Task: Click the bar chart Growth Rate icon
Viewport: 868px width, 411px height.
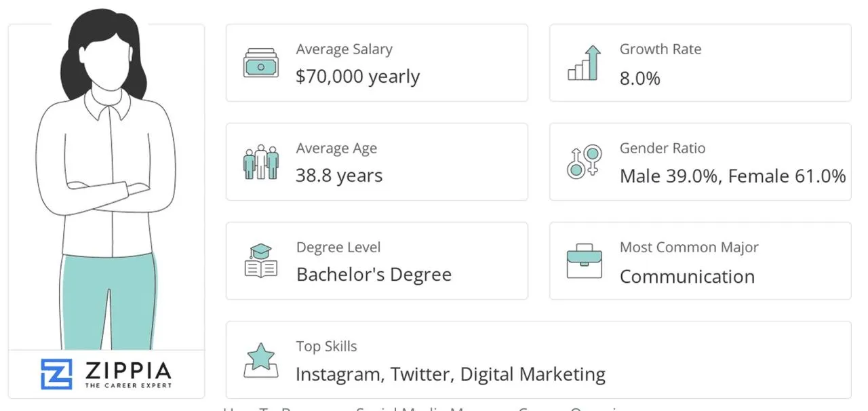Action: (585, 62)
